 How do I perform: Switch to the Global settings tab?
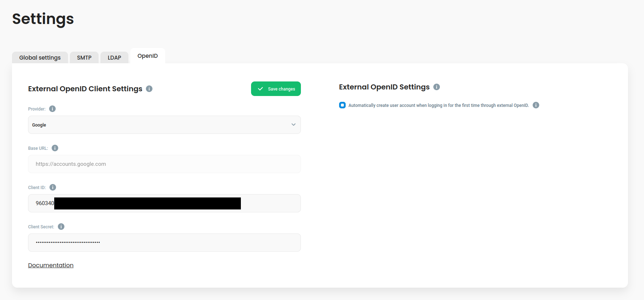point(40,57)
